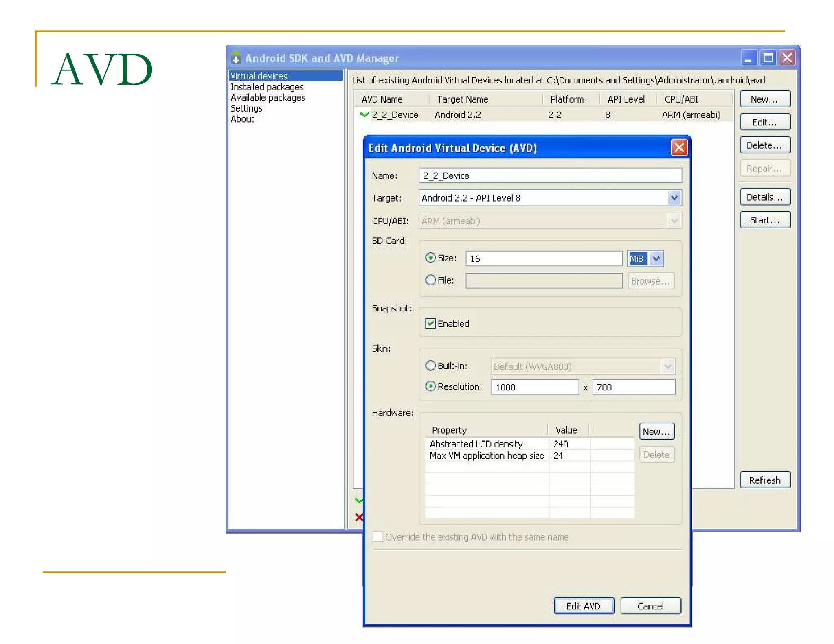Select the 2_2_Device row in AVD list
The width and height of the screenshot is (834, 644).
[x=544, y=115]
